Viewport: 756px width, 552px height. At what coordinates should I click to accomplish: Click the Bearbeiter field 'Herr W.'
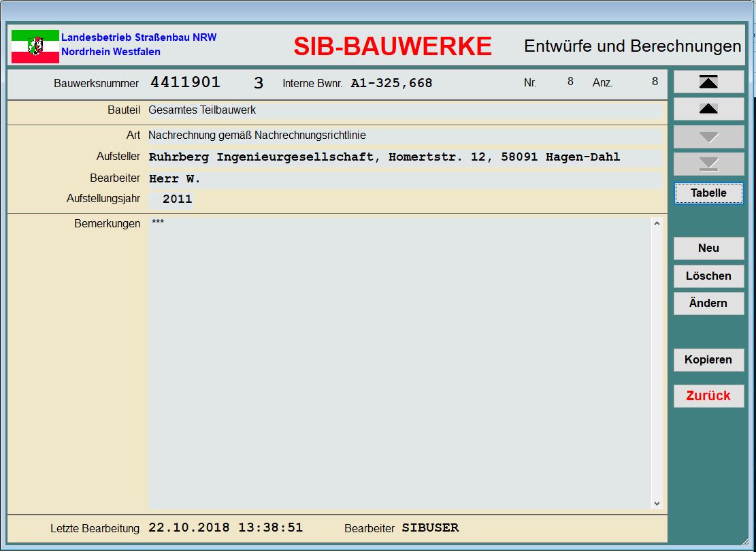405,179
